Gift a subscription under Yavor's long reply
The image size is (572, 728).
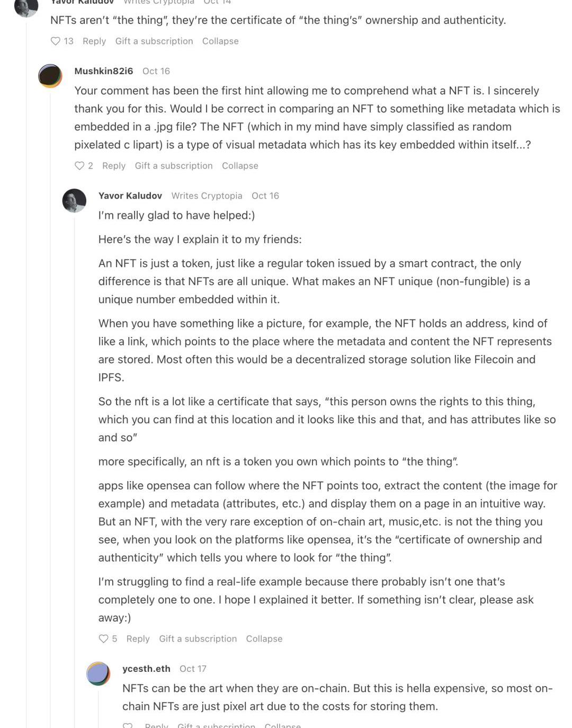pos(198,639)
